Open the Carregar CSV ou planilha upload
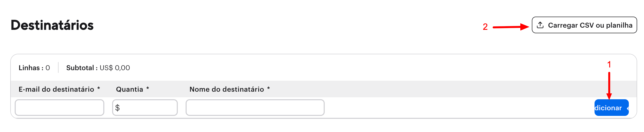 (x=584, y=25)
